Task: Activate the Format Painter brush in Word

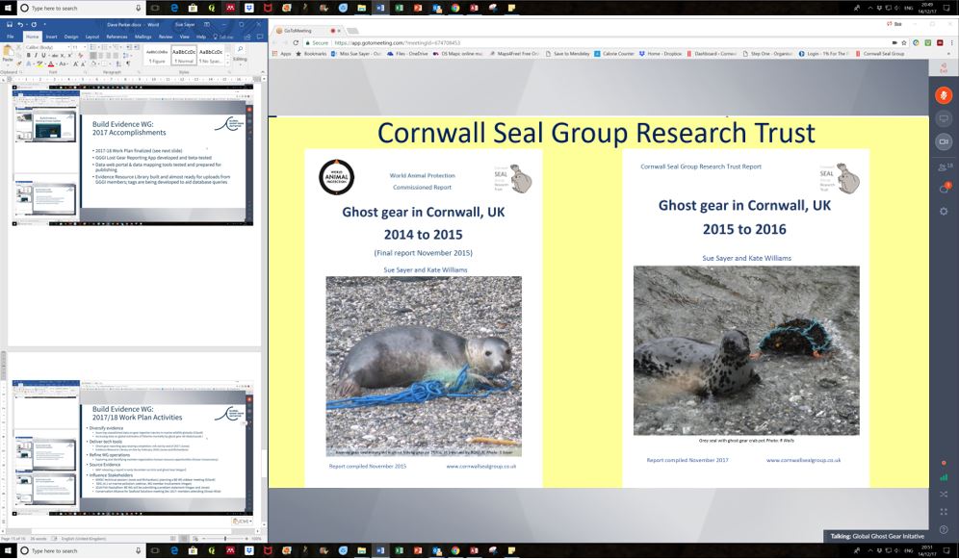Action: 19,64
